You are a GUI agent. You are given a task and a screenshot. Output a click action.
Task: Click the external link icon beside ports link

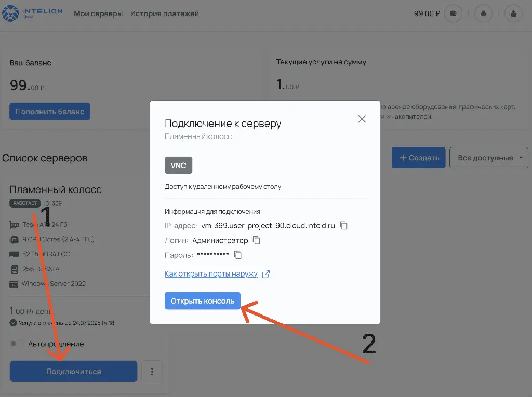pos(266,274)
